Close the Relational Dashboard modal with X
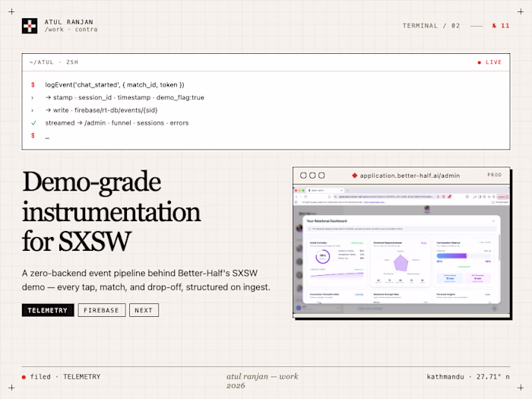 click(x=494, y=221)
